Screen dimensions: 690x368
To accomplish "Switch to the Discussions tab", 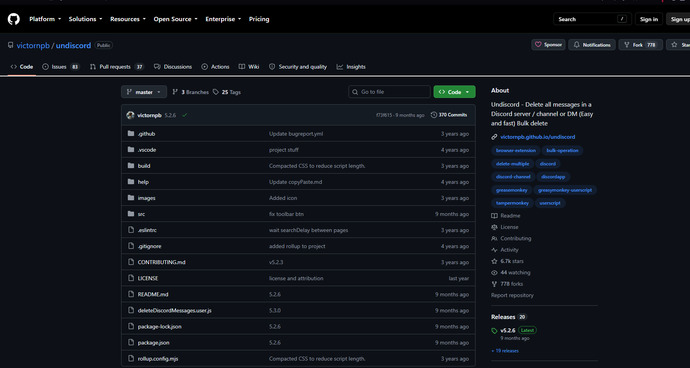I will point(173,67).
